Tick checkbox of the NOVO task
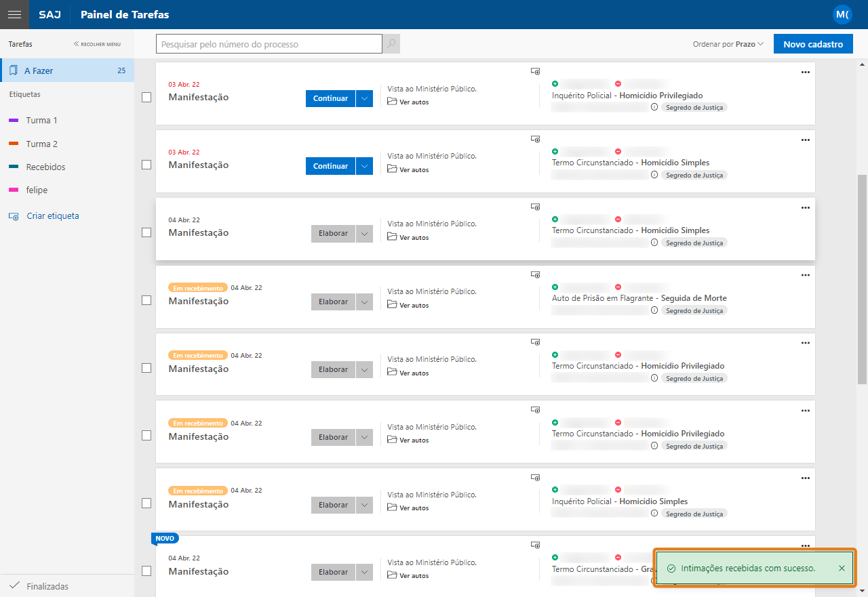The image size is (868, 597). 146,571
